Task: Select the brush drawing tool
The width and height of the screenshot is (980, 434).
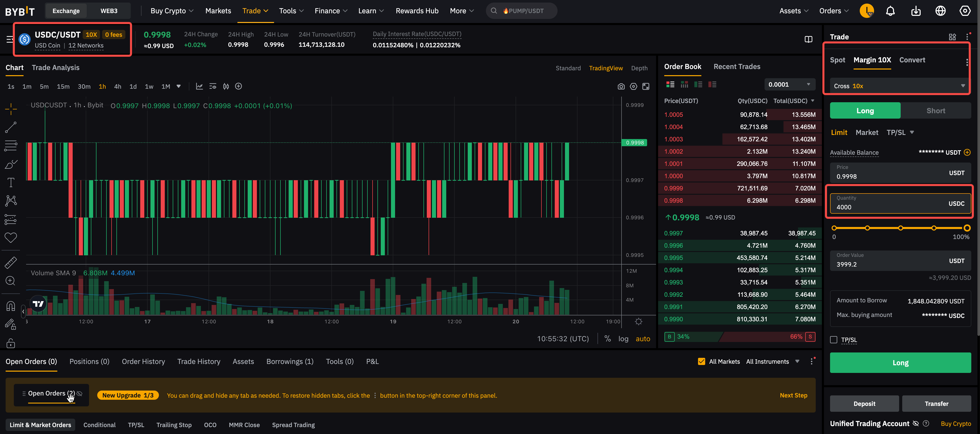Action: (11, 164)
